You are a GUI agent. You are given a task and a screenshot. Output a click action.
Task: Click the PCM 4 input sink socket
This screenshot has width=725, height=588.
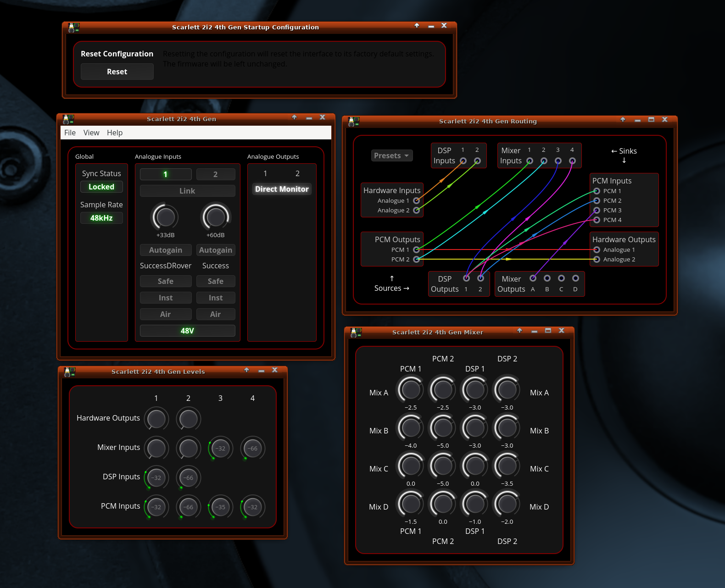coord(597,220)
